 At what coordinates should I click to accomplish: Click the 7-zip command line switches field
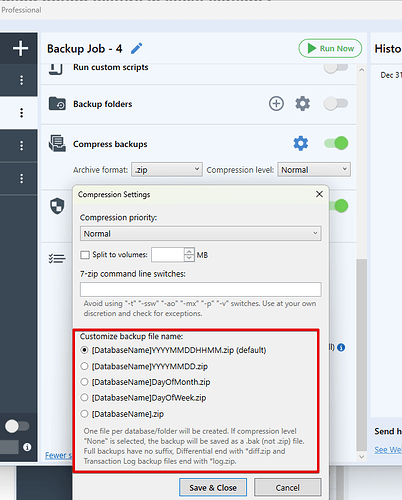tap(201, 289)
